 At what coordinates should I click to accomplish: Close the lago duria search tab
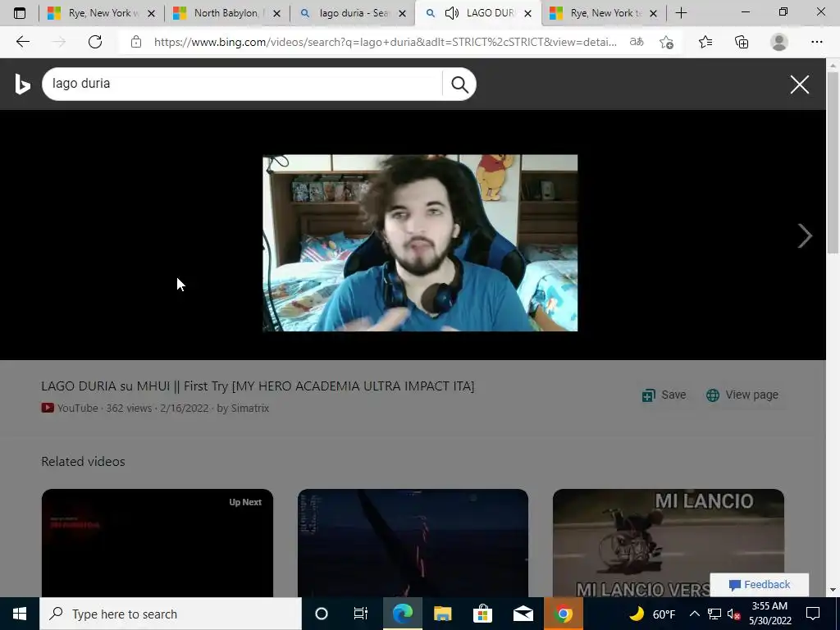pos(402,13)
